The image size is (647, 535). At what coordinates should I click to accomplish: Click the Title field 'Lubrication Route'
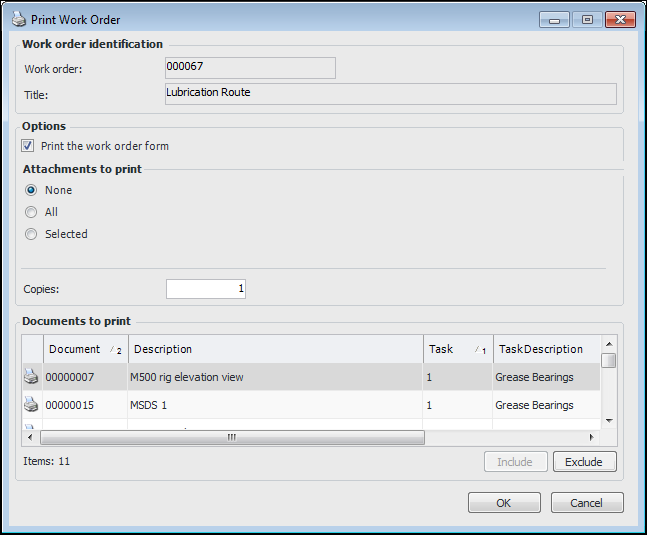point(391,94)
